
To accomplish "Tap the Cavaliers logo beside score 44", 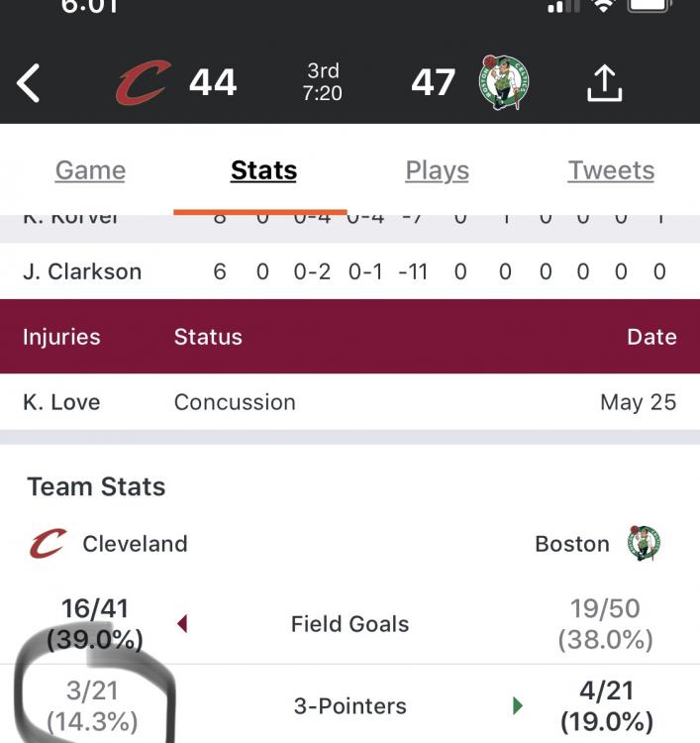I will pos(143,83).
